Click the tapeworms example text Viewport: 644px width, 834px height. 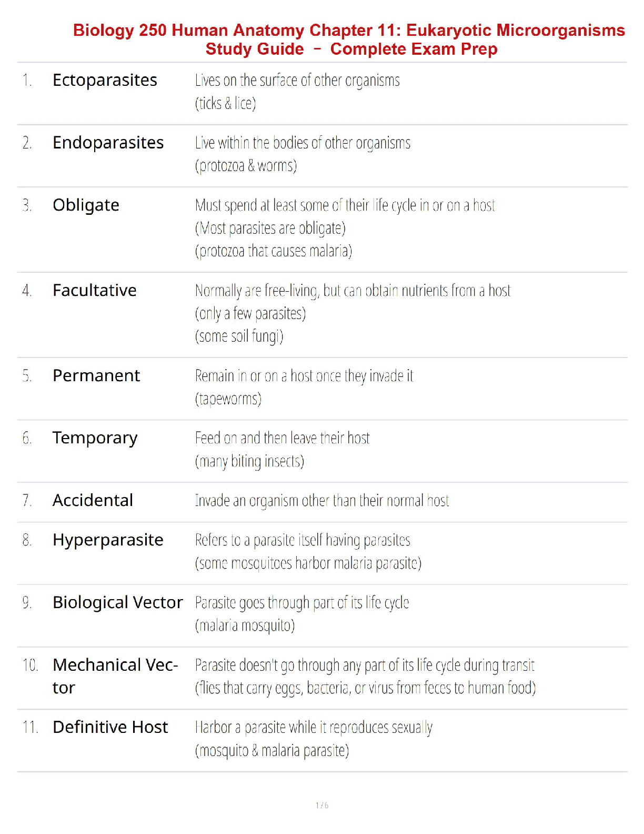tap(228, 399)
